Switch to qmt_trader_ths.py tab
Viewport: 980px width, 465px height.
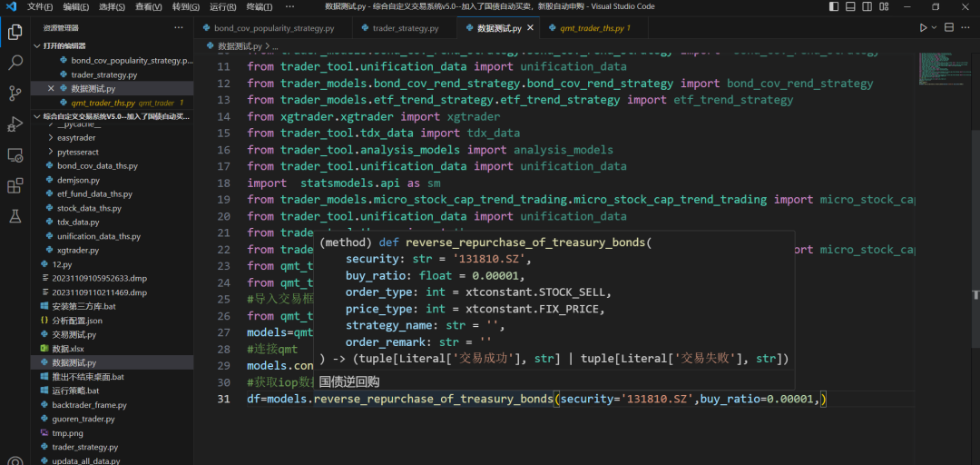click(594, 28)
